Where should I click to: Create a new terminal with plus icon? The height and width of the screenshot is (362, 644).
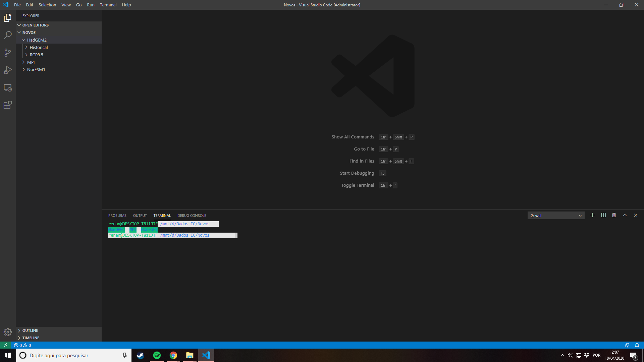click(x=592, y=215)
